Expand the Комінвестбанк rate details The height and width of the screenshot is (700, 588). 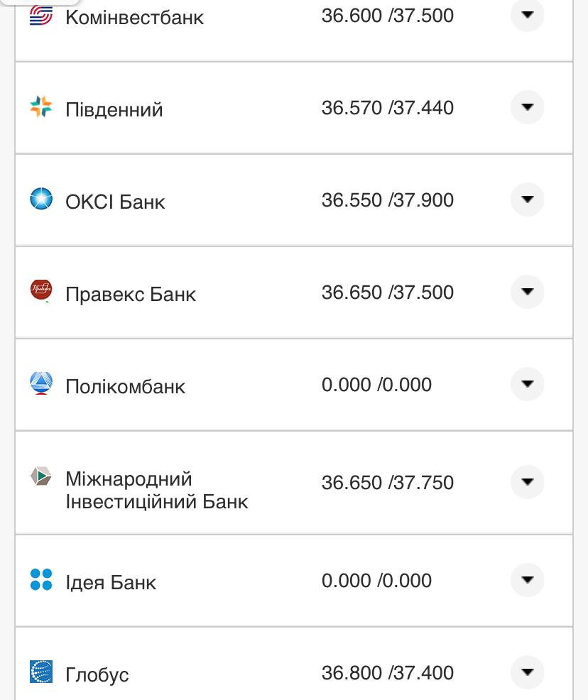point(527,15)
